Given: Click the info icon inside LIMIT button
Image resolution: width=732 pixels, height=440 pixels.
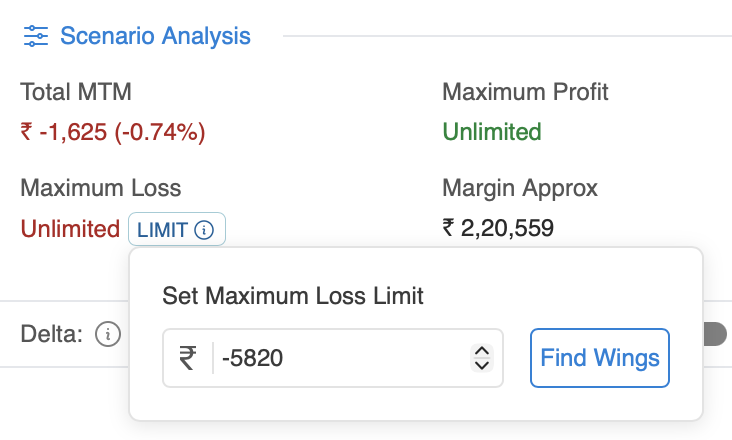Looking at the screenshot, I should (x=204, y=230).
